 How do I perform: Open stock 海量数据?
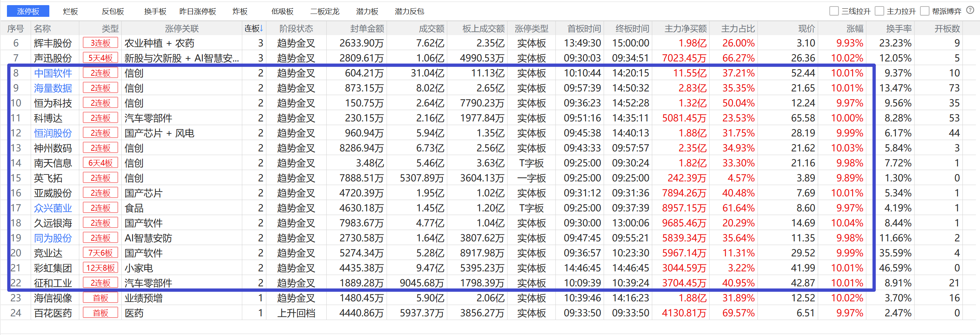point(53,88)
